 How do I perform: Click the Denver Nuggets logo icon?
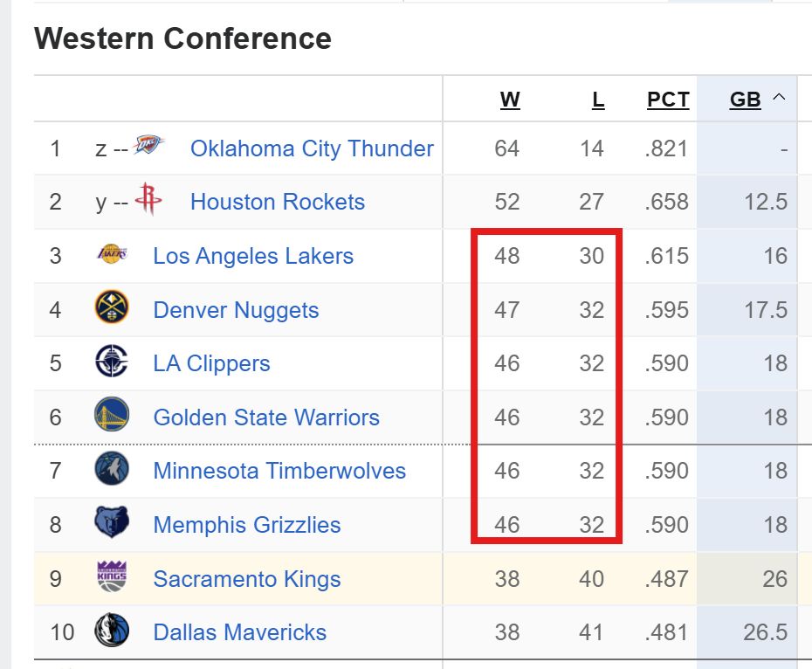pos(112,308)
